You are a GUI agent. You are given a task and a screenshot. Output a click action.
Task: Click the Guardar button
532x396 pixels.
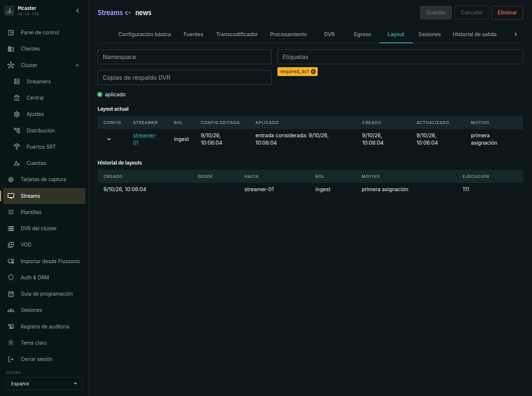tap(436, 13)
